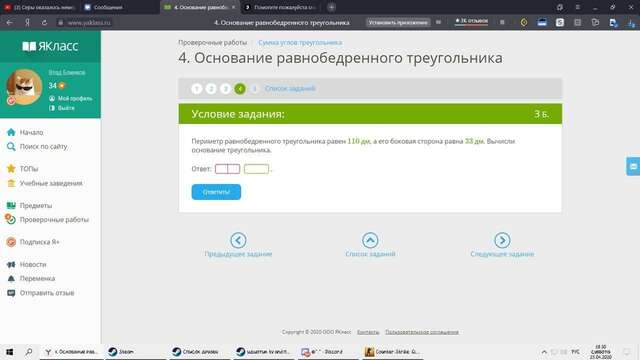Screen dimensions: 640x360
Task: Open the Новости megaphone icon
Action: 11,264
